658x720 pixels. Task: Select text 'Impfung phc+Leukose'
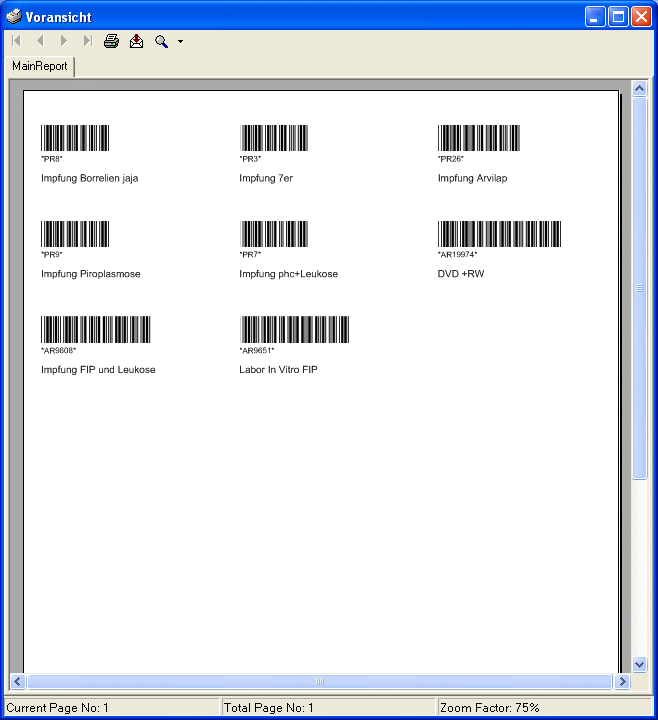pyautogui.click(x=288, y=274)
